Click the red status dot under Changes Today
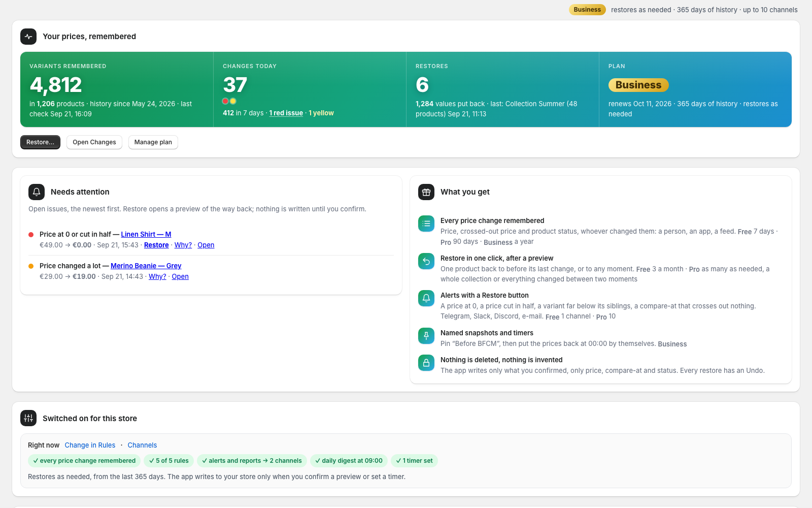812x508 pixels. click(x=225, y=101)
